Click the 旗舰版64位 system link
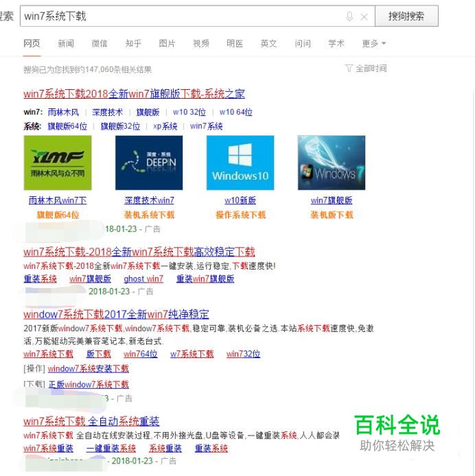This screenshot has height=476, width=475. 67,126
